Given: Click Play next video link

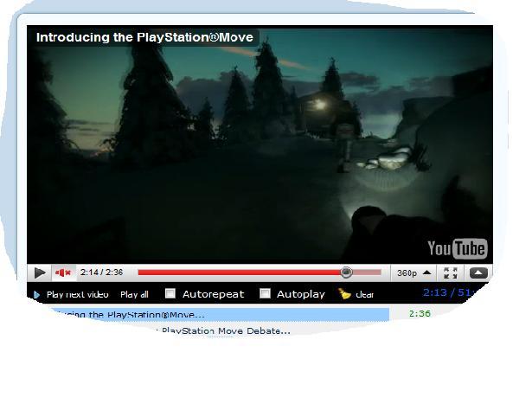Looking at the screenshot, I should coord(77,295).
